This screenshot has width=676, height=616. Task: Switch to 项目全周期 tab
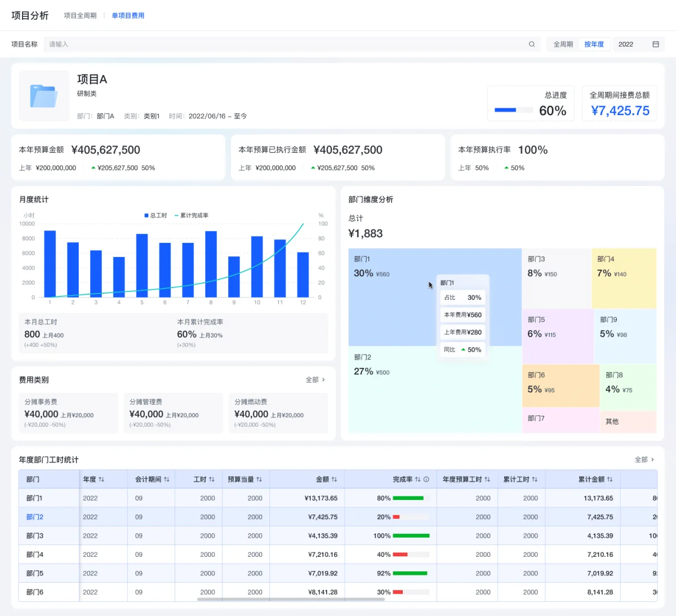[80, 16]
